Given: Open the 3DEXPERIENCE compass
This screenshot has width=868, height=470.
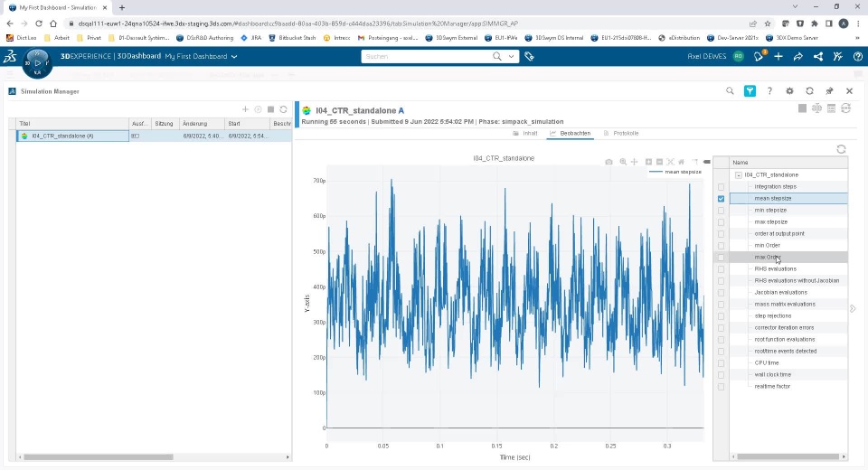Looking at the screenshot, I should click(37, 63).
